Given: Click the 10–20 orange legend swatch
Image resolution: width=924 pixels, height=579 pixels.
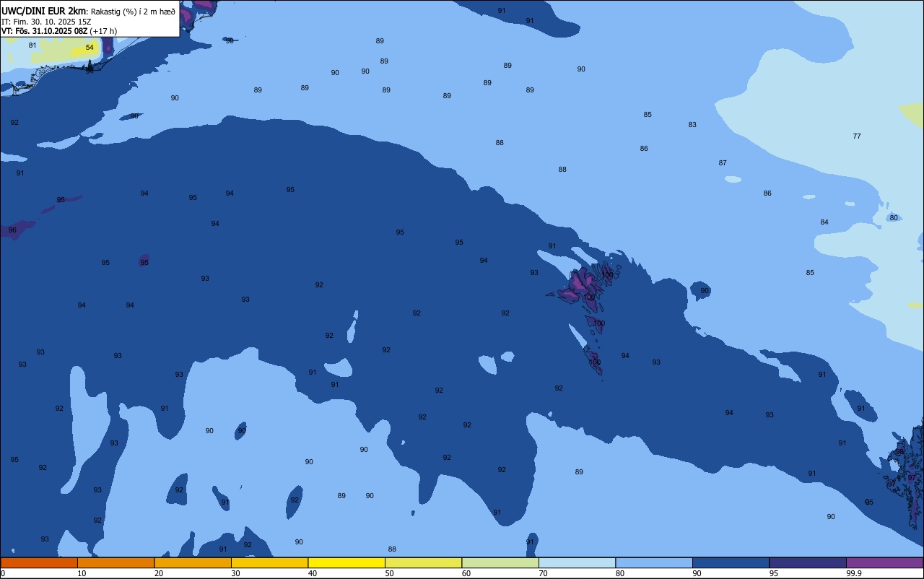Looking at the screenshot, I should point(115,562).
